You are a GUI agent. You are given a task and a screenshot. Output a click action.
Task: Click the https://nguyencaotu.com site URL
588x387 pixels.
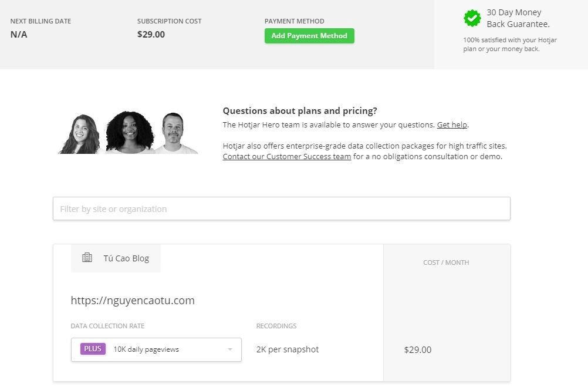tap(133, 300)
